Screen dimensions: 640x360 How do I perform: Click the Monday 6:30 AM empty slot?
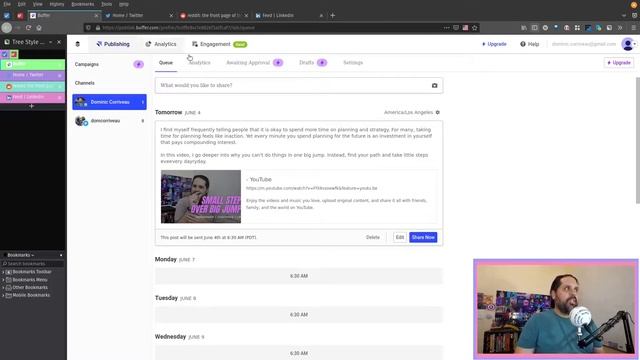(x=299, y=276)
